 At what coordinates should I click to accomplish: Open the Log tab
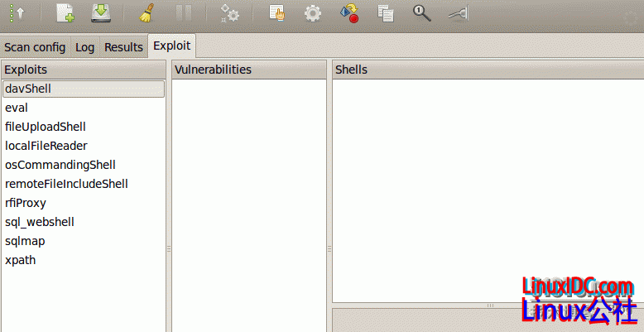coord(84,47)
